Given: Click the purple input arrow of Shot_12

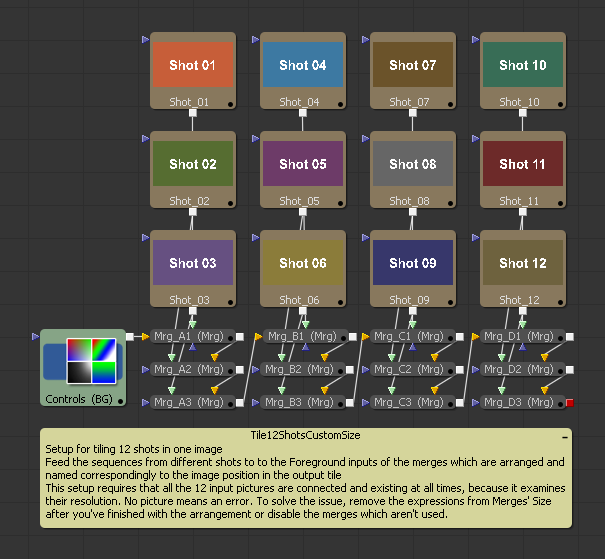Looking at the screenshot, I should point(475,238).
